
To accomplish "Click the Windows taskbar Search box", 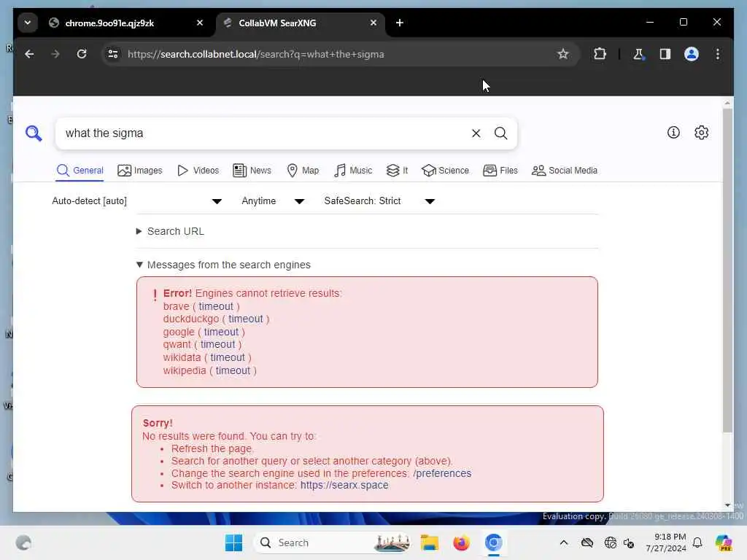I will pos(333,542).
